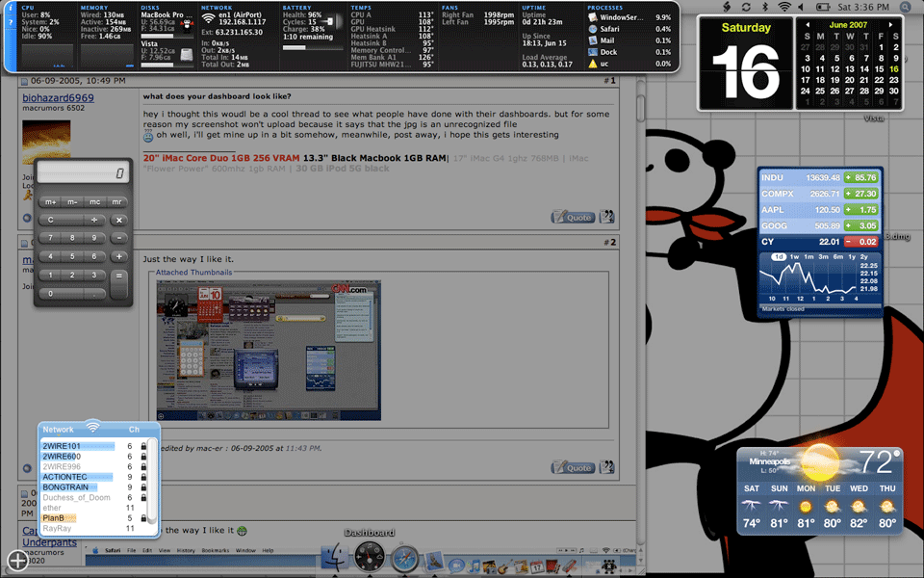Click the sync arrows menu bar icon

[x=746, y=7]
